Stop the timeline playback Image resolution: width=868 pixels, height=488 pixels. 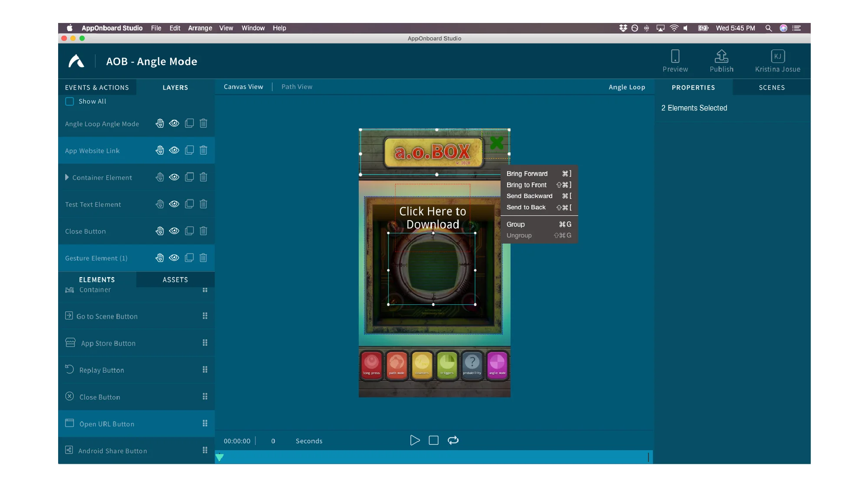(433, 441)
